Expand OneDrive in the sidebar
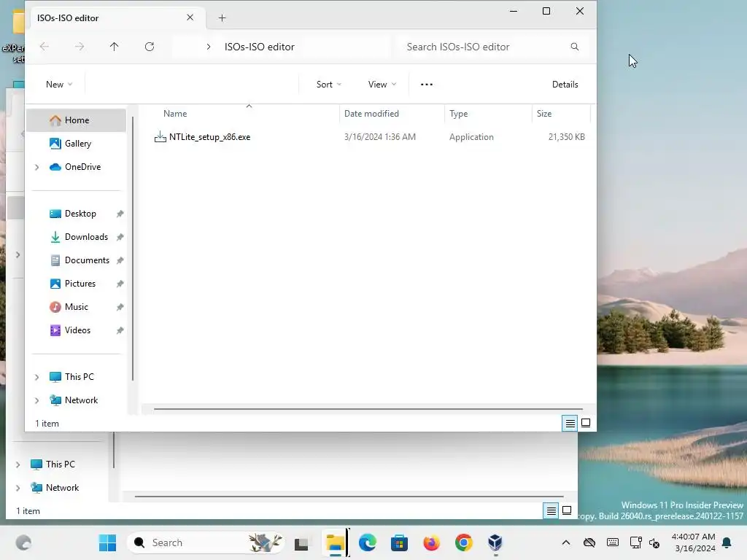 point(36,167)
